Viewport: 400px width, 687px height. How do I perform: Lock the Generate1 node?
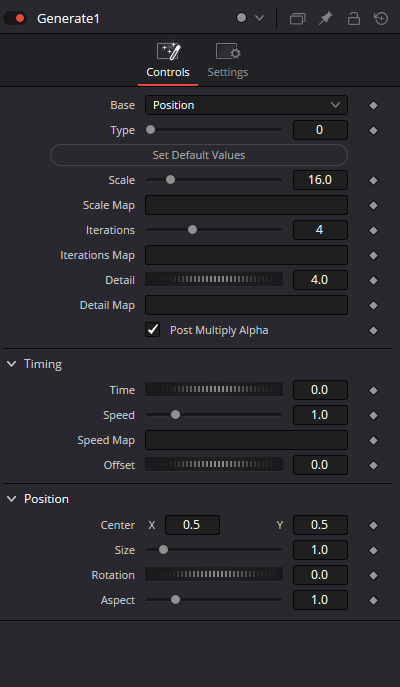[x=354, y=18]
